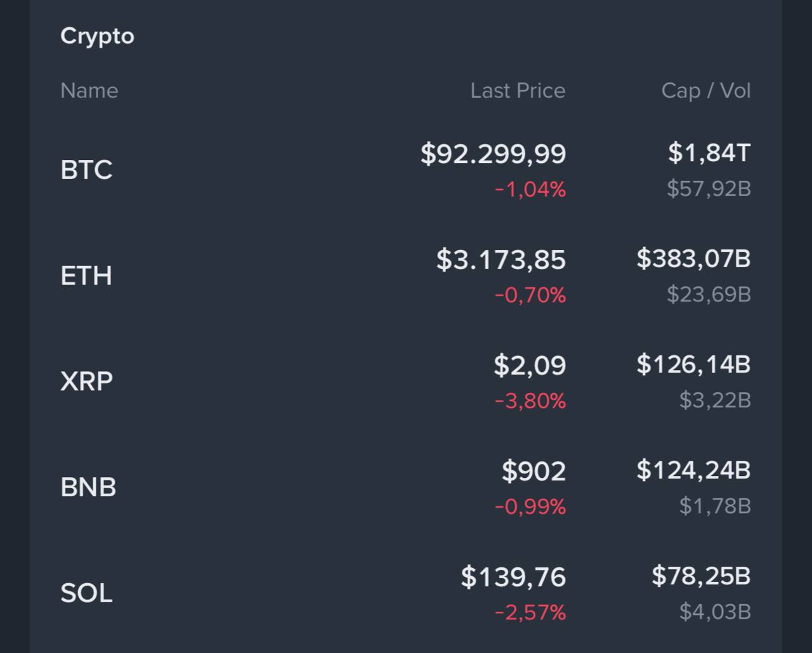Screen dimensions: 812x653
Task: Click BTC price $92.299,99
Action: coord(493,154)
